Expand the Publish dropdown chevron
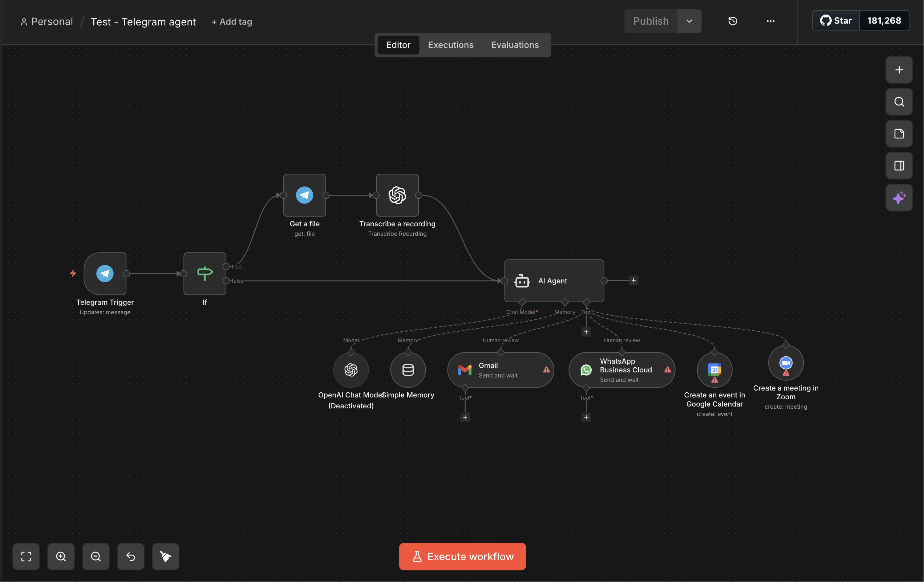The image size is (924, 582). pyautogui.click(x=689, y=21)
